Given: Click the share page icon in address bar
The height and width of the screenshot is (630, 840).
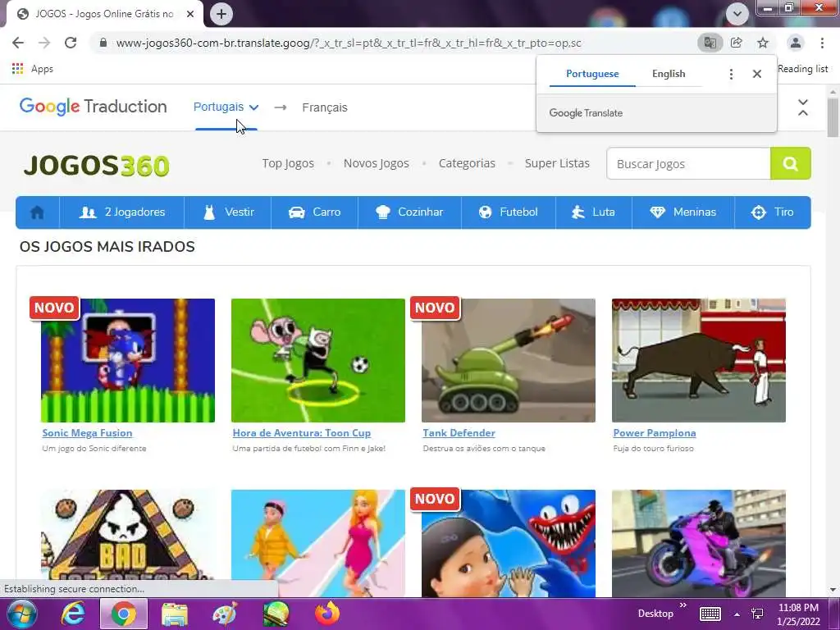Looking at the screenshot, I should click(x=737, y=43).
